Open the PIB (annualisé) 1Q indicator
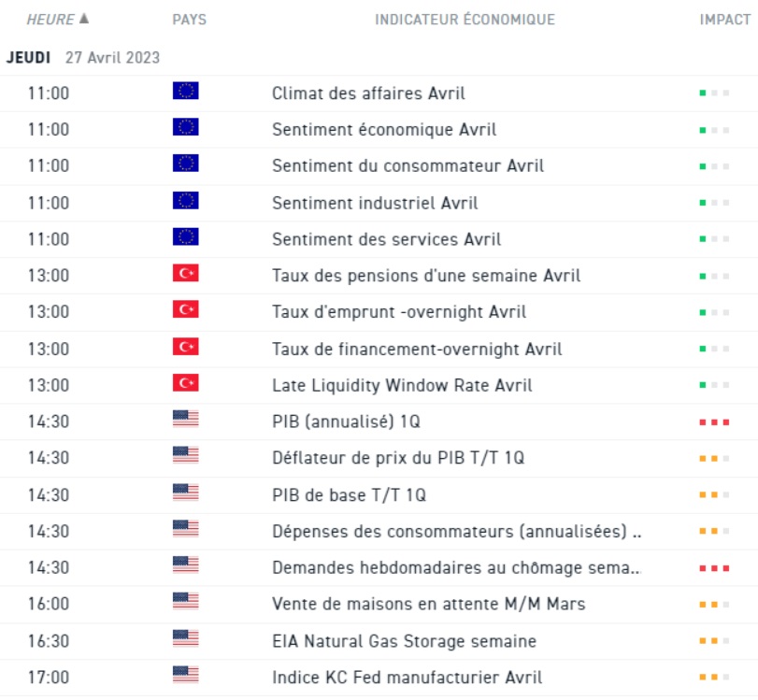 pyautogui.click(x=346, y=421)
